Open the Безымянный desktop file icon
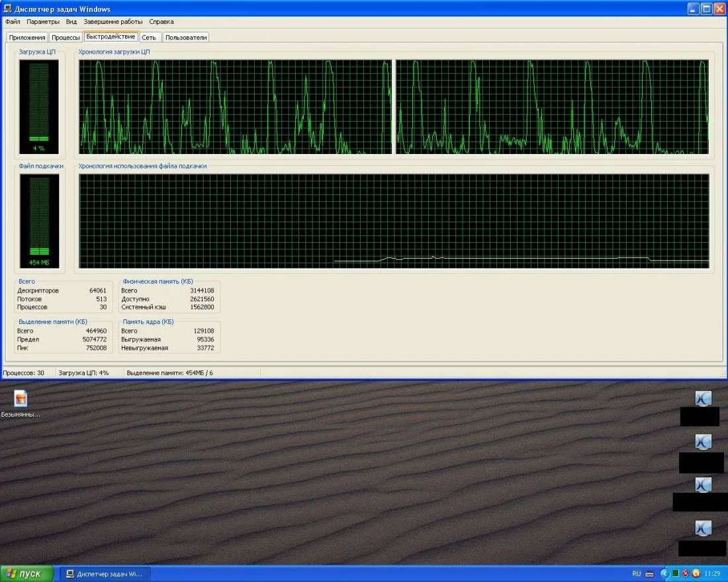 click(21, 399)
